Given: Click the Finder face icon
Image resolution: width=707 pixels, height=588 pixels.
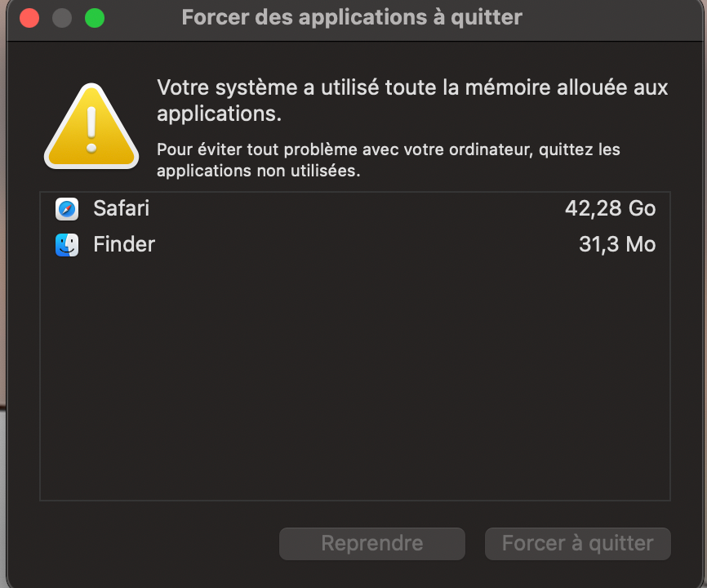Looking at the screenshot, I should 67,245.
